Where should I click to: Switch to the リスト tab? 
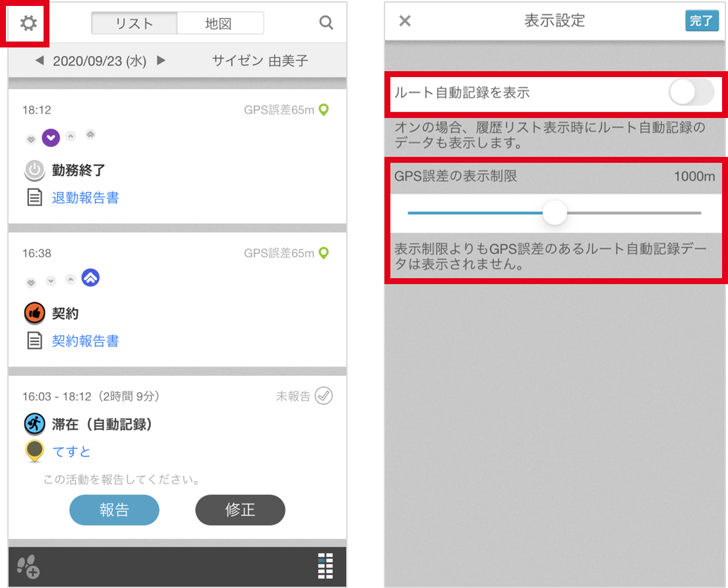click(x=134, y=23)
